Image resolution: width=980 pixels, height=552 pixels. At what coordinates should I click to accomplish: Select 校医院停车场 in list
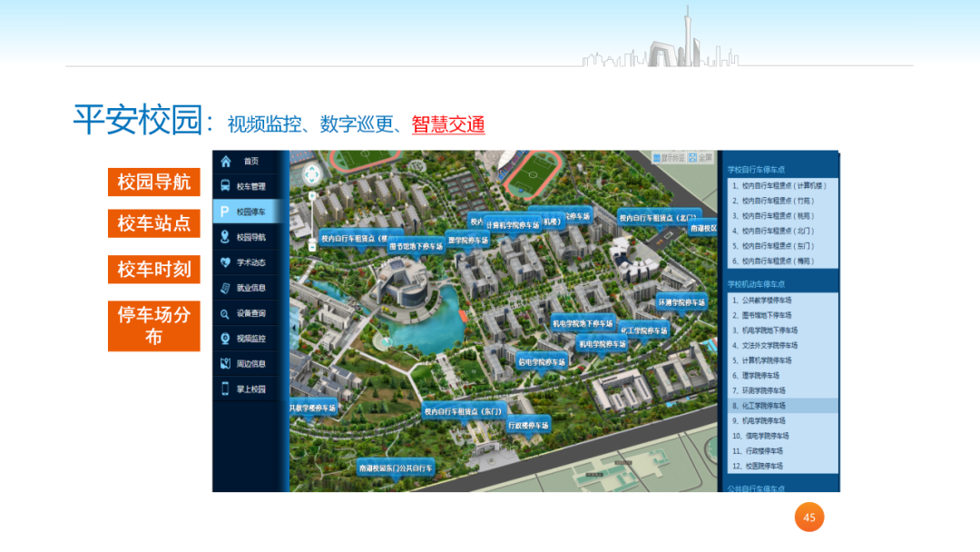click(782, 466)
